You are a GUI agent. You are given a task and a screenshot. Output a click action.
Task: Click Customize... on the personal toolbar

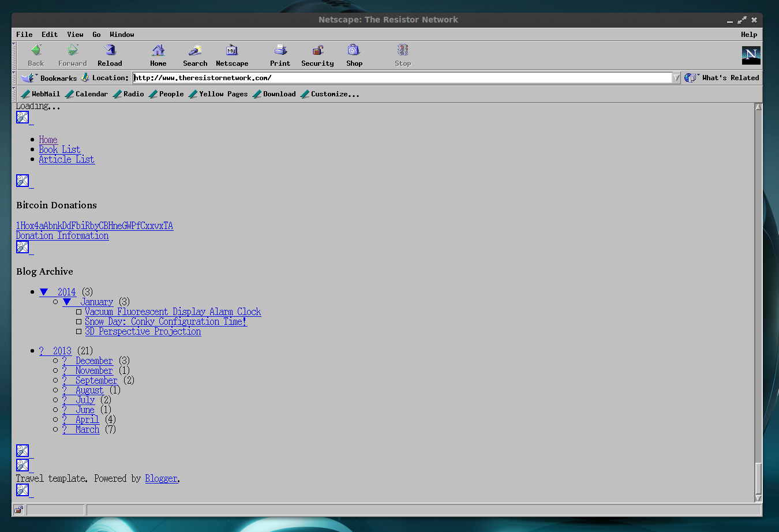pos(330,94)
